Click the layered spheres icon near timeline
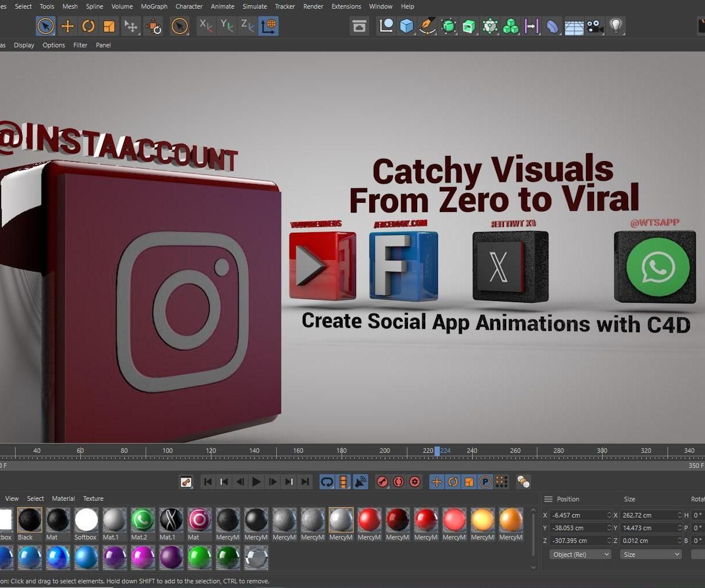The height and width of the screenshot is (588, 705). tap(524, 482)
